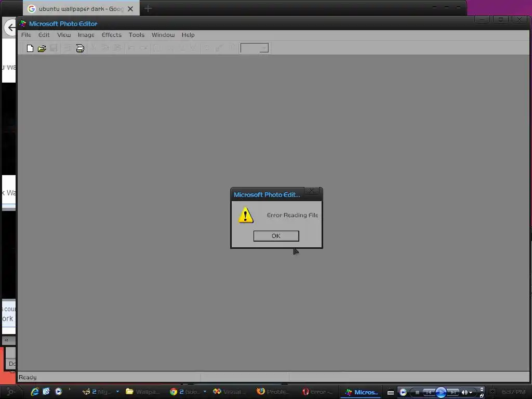Image resolution: width=532 pixels, height=399 pixels.
Task: Expand the quick launch overflow chevron
Action: click(x=70, y=389)
